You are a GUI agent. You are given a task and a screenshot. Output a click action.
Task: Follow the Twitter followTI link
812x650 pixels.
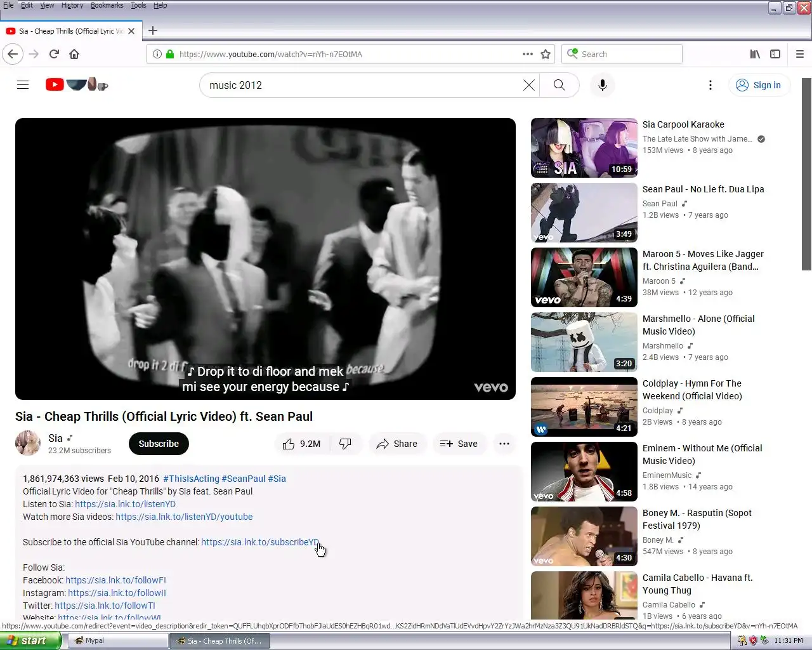[105, 606]
